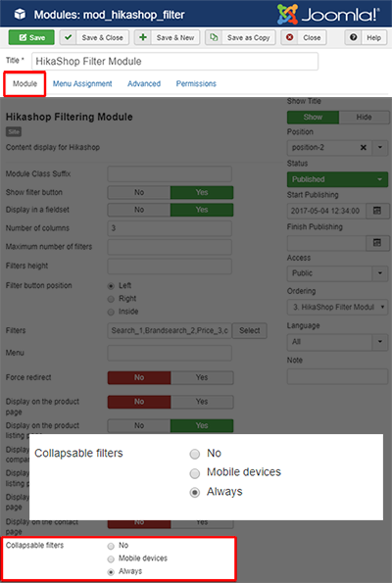Switch to the Permissions tab
This screenshot has height=583, width=392.
pyautogui.click(x=196, y=83)
